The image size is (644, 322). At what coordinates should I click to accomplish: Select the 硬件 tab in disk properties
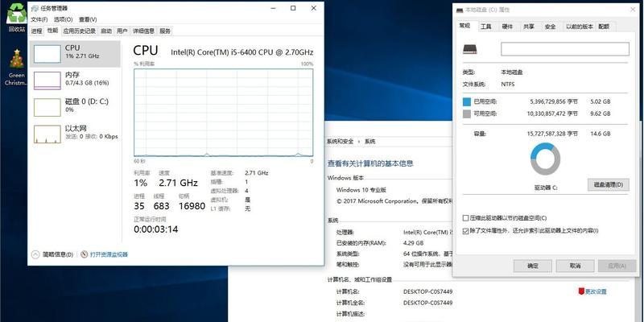(x=507, y=27)
